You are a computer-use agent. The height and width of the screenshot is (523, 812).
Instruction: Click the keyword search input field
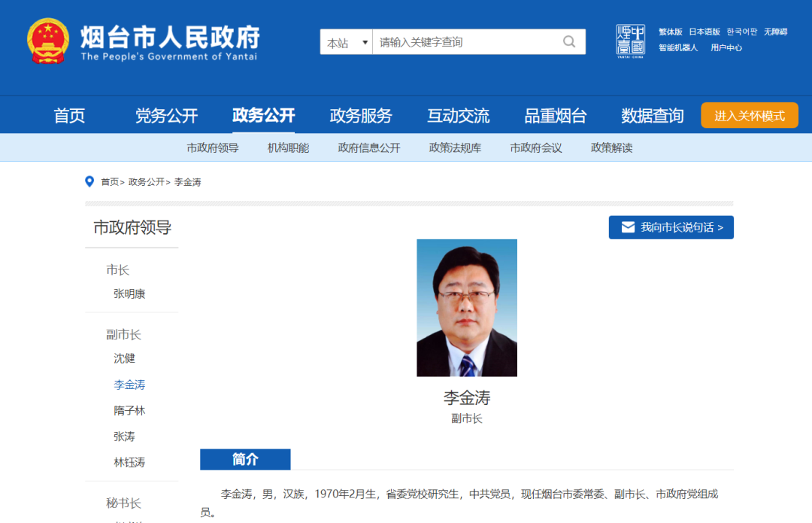tap(466, 42)
